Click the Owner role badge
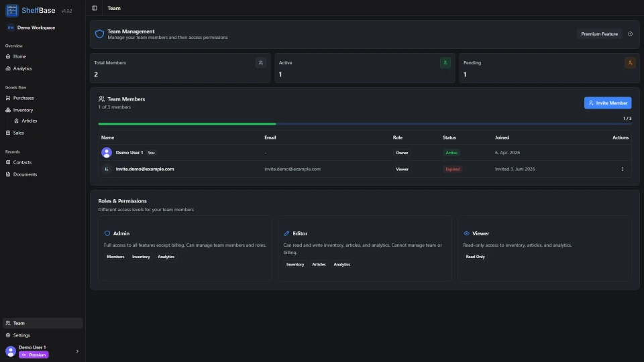 (x=402, y=153)
